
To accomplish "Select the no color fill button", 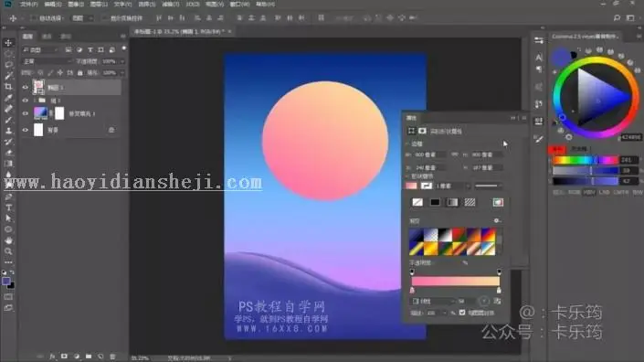I will tap(417, 202).
